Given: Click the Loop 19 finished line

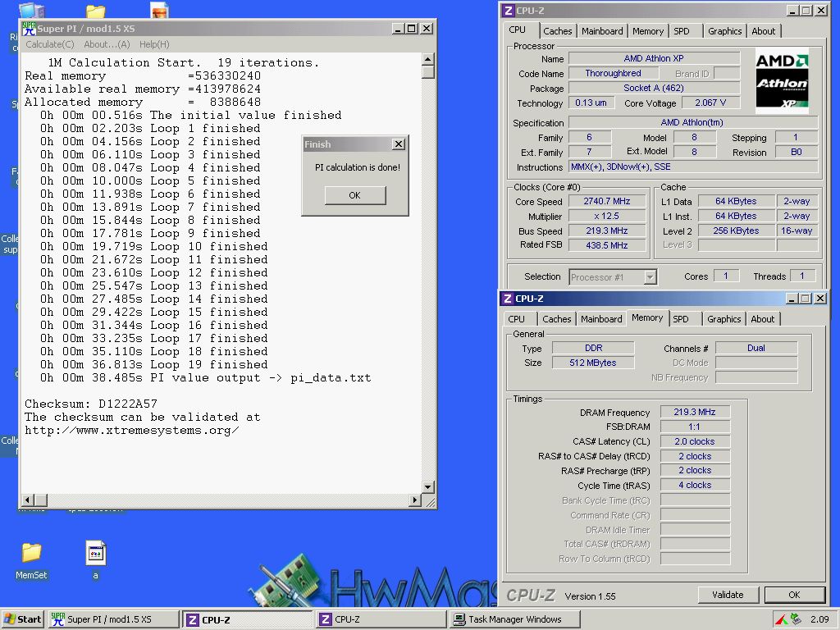Looking at the screenshot, I should [x=153, y=365].
